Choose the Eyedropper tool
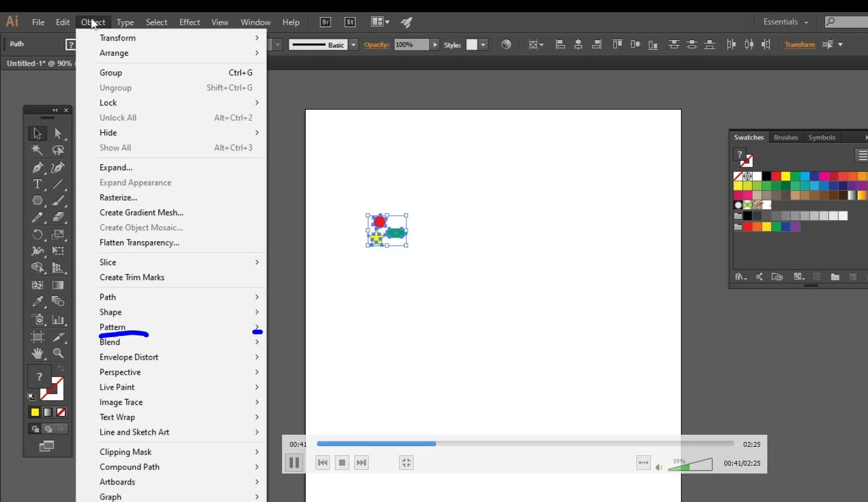868x502 pixels. [38, 301]
